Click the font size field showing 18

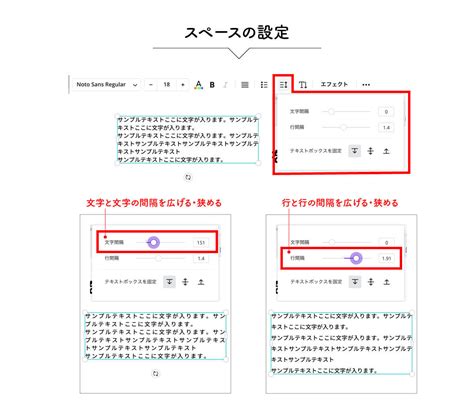167,85
